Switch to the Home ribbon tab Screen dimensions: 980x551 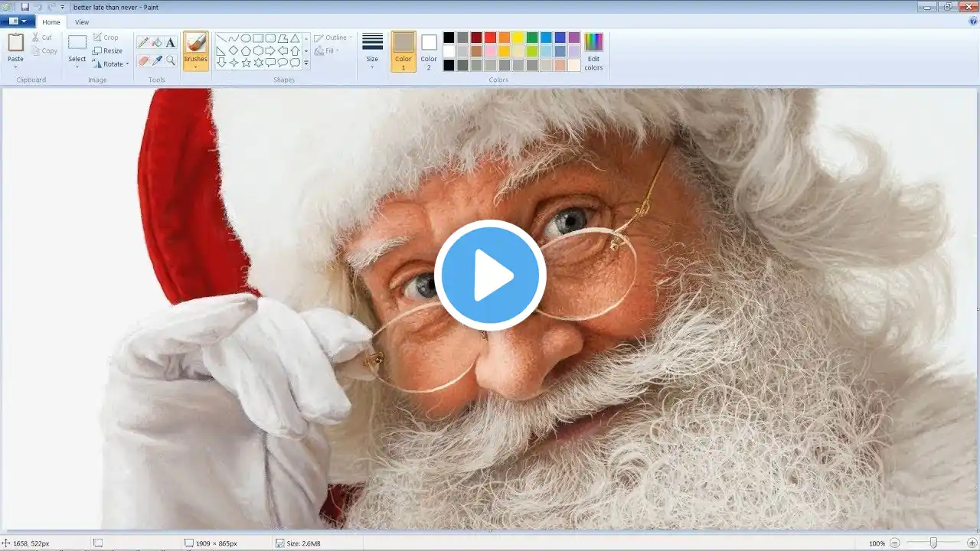51,22
